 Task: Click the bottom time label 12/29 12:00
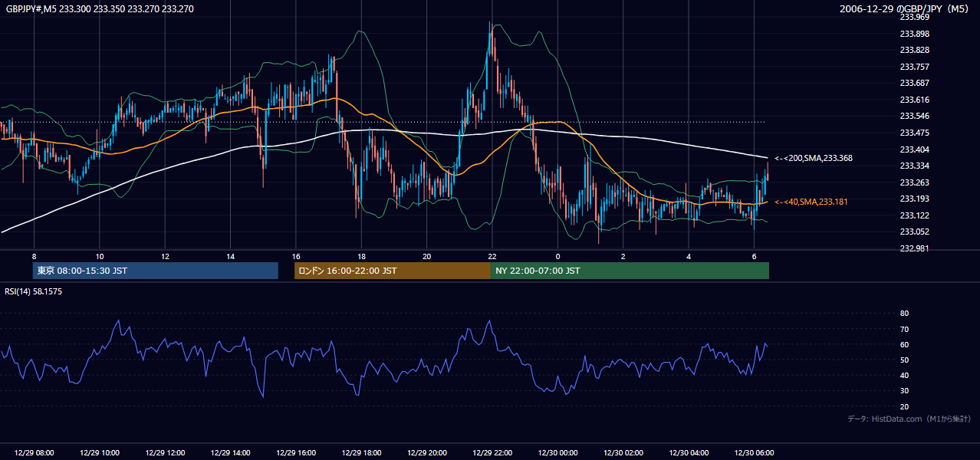pos(165,453)
